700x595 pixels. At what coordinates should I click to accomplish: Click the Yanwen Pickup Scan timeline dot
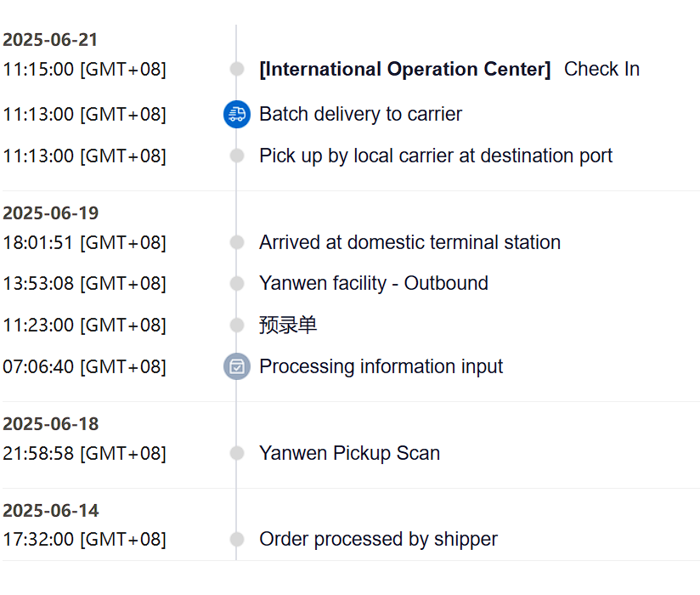click(237, 453)
